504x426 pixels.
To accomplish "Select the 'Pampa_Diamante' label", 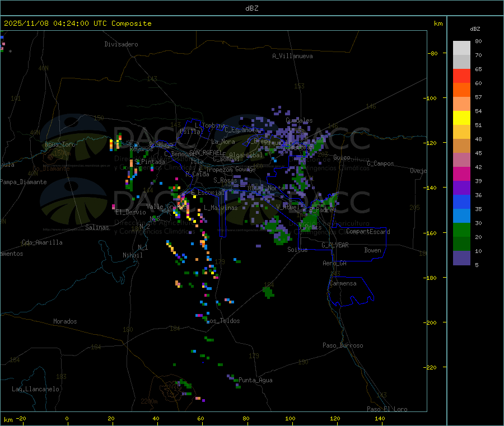I will coord(24,182).
